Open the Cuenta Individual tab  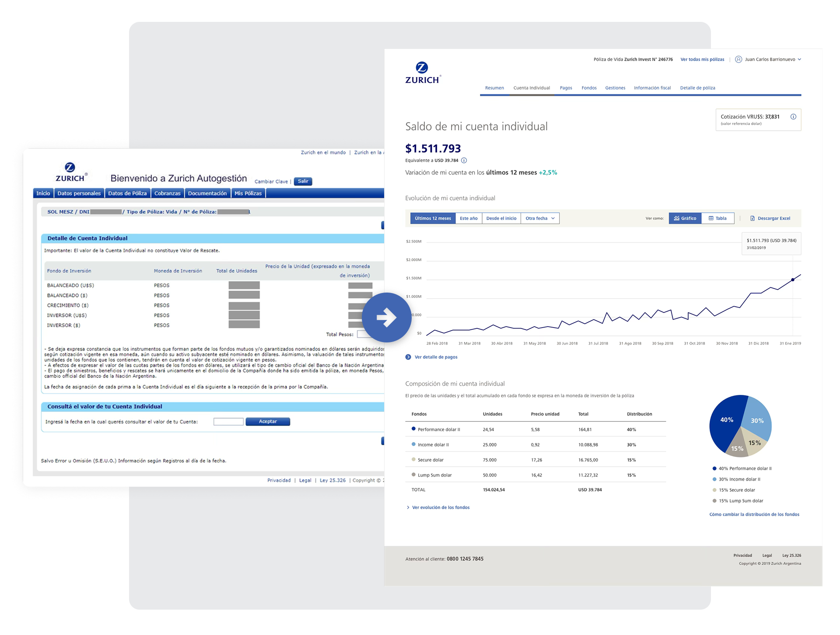pos(532,88)
